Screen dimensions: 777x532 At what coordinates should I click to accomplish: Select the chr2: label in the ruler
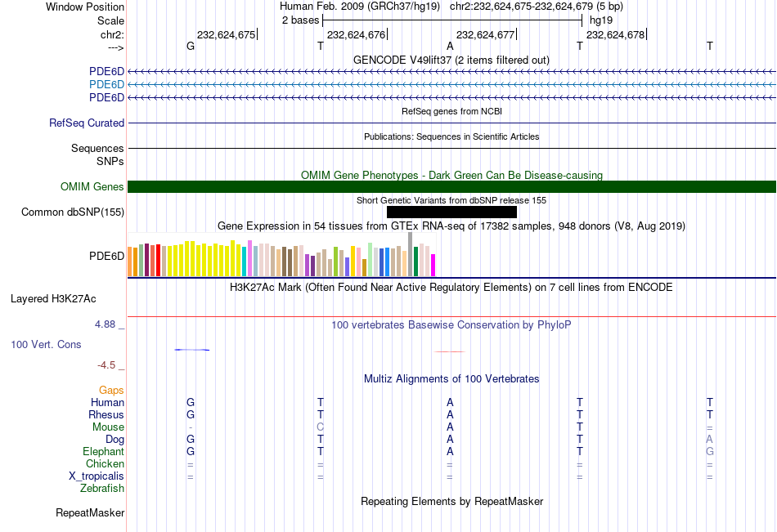pyautogui.click(x=112, y=34)
